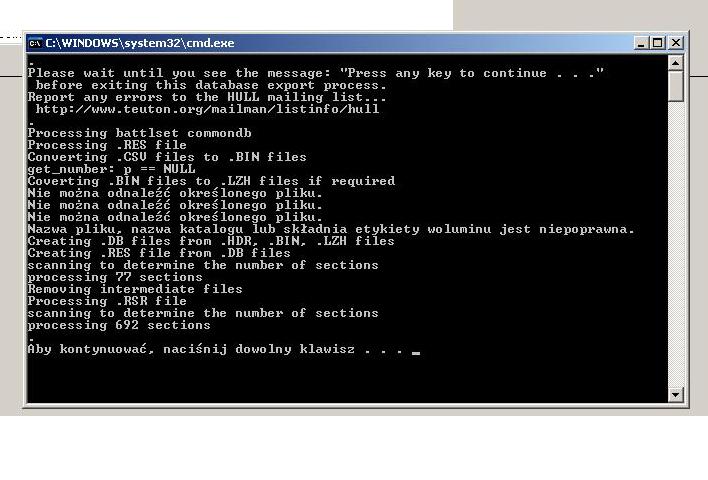Click "before exiting this database export process."
The width and height of the screenshot is (708, 480).
pyautogui.click(x=211, y=85)
